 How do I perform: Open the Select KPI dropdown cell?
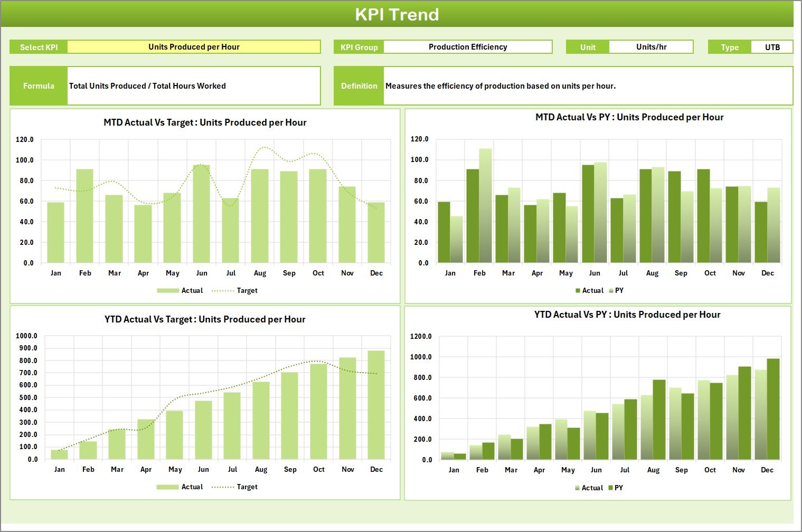[x=194, y=47]
